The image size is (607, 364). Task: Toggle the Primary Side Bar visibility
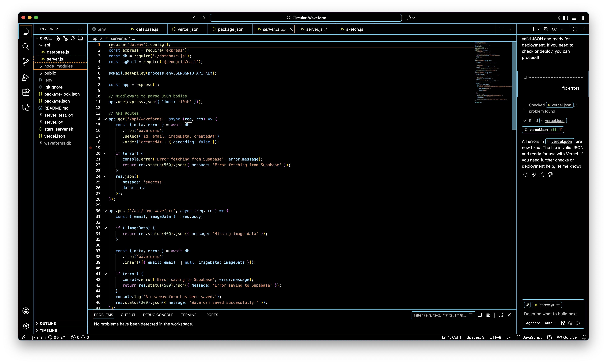(566, 18)
